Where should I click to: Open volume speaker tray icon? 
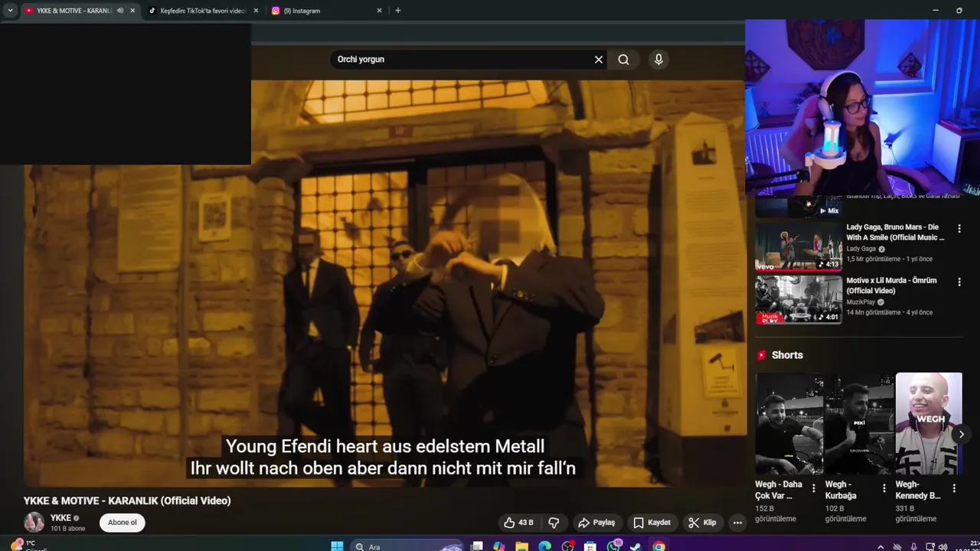(x=942, y=546)
